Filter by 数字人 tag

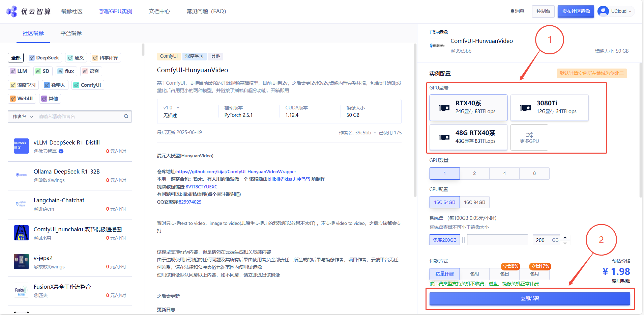(55, 85)
